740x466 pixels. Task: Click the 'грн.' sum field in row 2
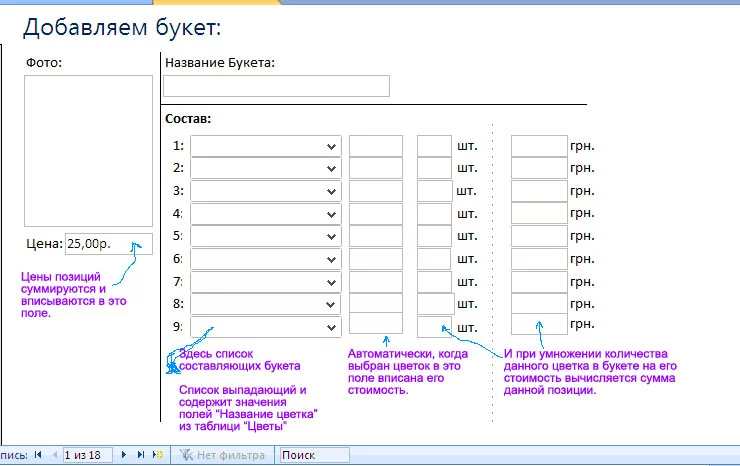539,168
